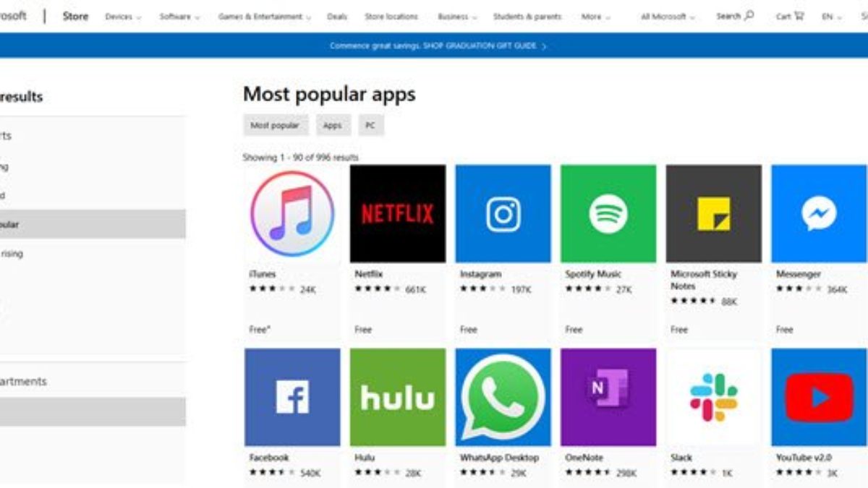
Task: Expand the Software dropdown menu
Action: pos(179,16)
